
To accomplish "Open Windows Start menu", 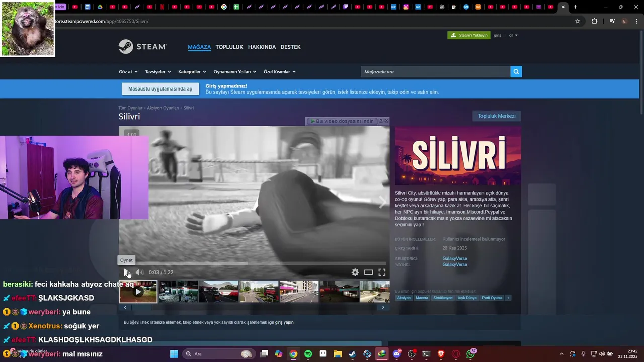I will tap(174, 354).
